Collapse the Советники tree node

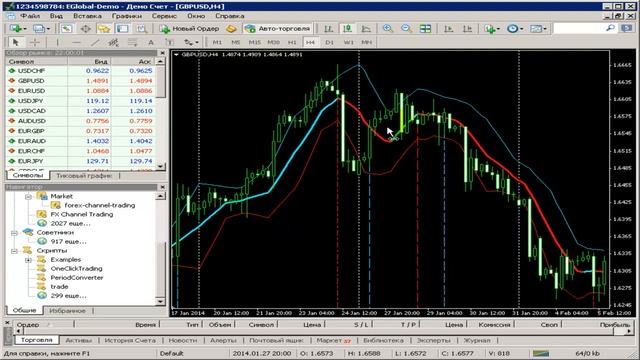tap(15, 233)
